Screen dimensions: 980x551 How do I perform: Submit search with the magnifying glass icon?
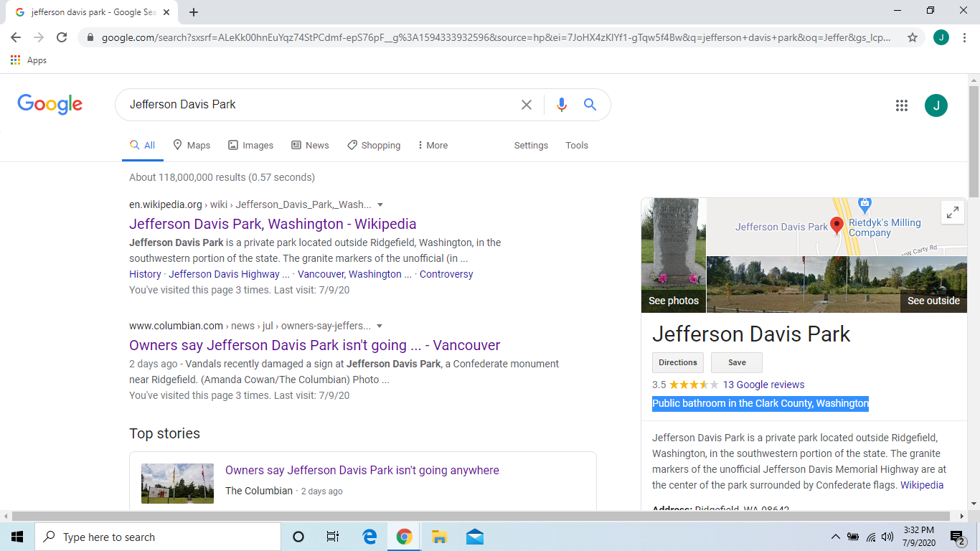click(x=590, y=105)
